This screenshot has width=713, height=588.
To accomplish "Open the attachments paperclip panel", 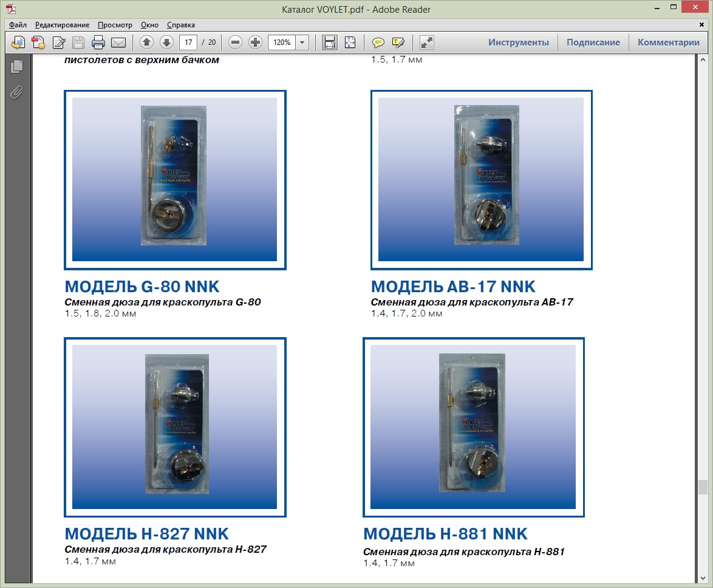I will click(x=16, y=92).
